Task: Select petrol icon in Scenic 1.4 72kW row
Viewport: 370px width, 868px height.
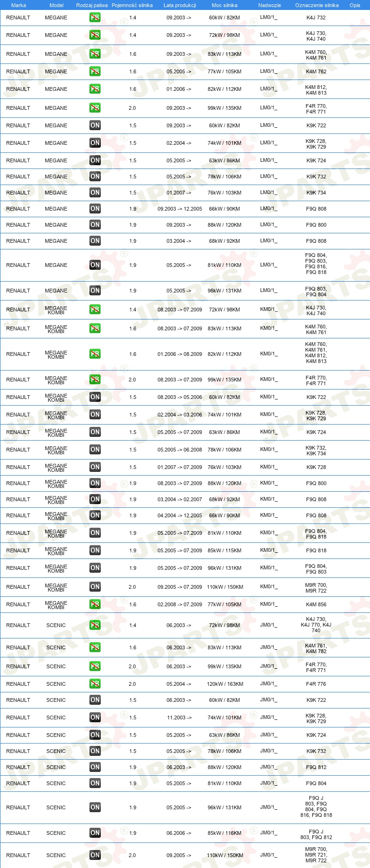Action: pos(95,625)
